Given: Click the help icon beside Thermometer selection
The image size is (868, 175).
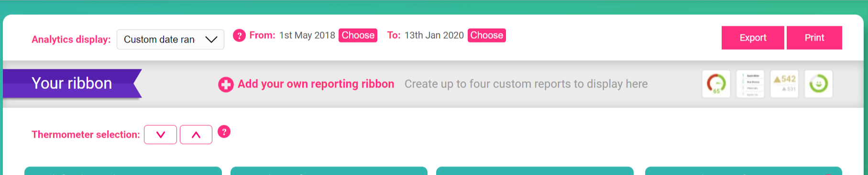Looking at the screenshot, I should tap(224, 131).
